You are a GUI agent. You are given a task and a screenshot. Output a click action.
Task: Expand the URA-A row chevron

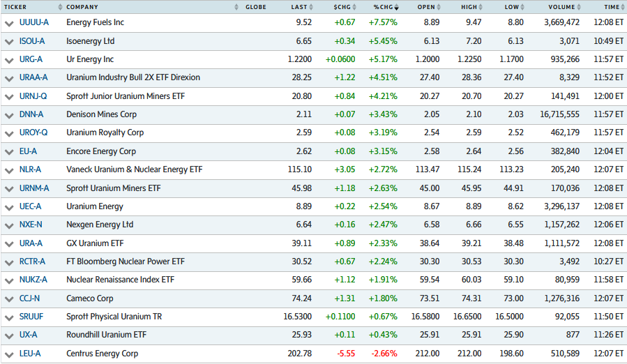[9, 244]
